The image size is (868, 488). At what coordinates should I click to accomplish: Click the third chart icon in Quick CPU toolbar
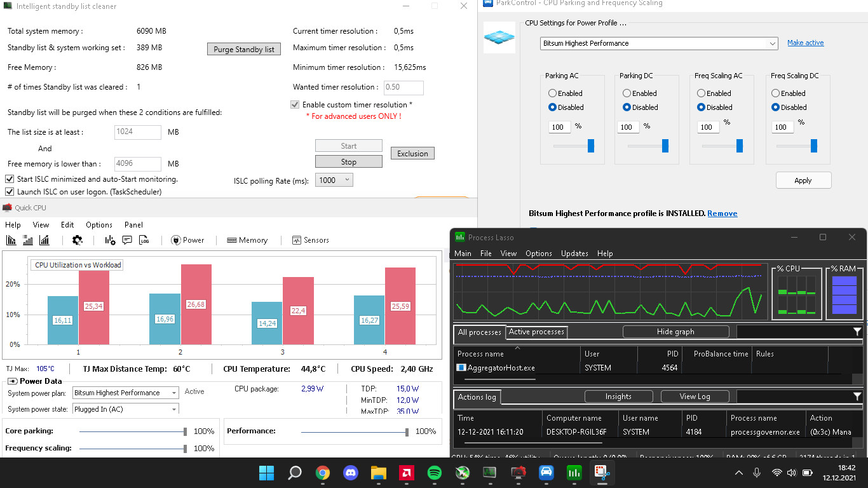[x=44, y=240]
